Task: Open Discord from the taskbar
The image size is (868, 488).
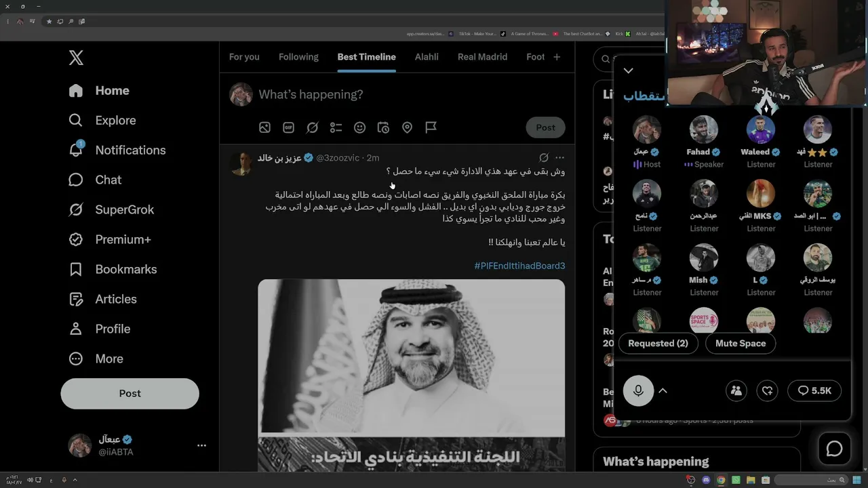Action: [x=706, y=481]
